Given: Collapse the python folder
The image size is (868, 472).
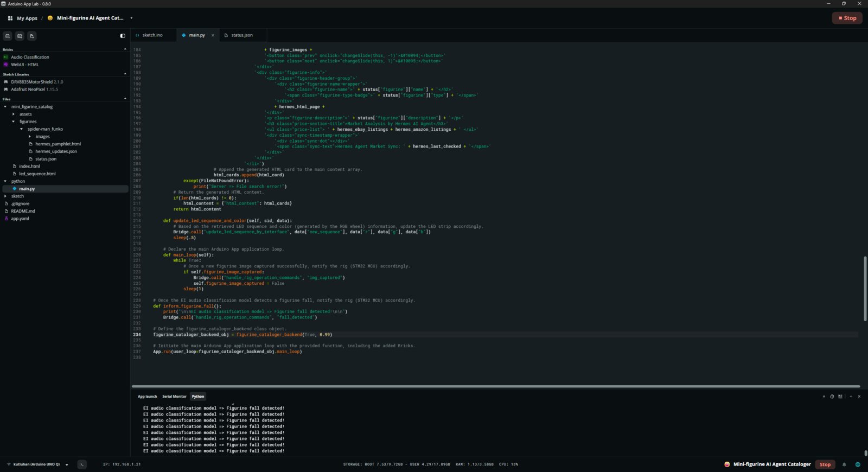Looking at the screenshot, I should tap(5, 181).
